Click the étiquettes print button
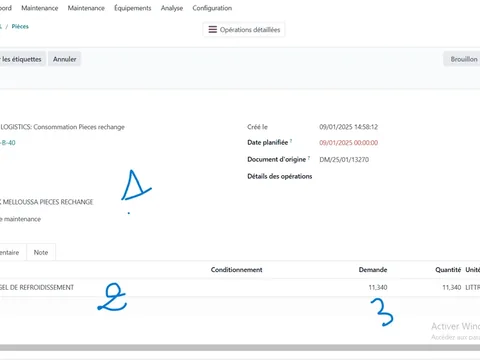Viewport: 480px width, 360px height. coord(22,59)
